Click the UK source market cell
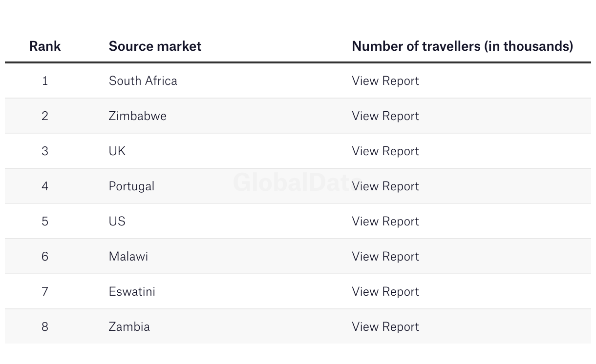The height and width of the screenshot is (364, 596). [117, 151]
